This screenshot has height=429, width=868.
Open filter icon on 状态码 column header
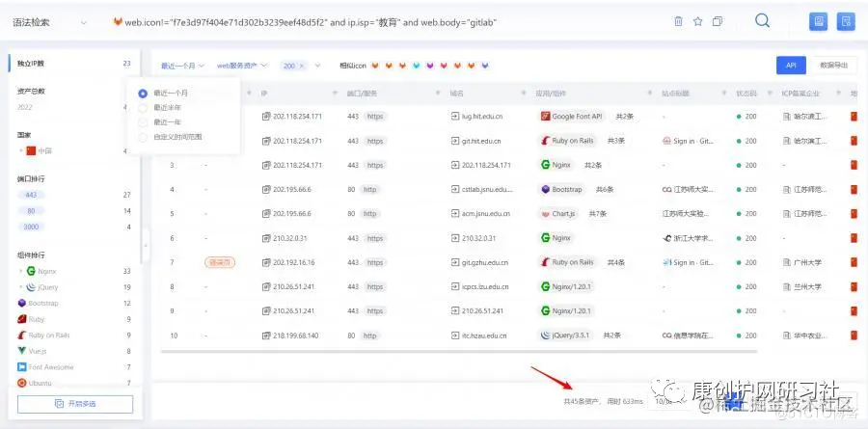point(770,93)
